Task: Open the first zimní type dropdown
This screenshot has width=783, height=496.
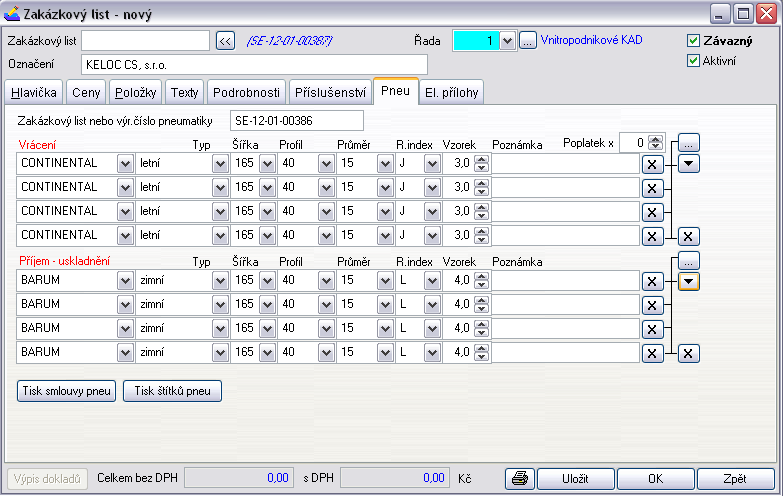Action: [x=220, y=281]
